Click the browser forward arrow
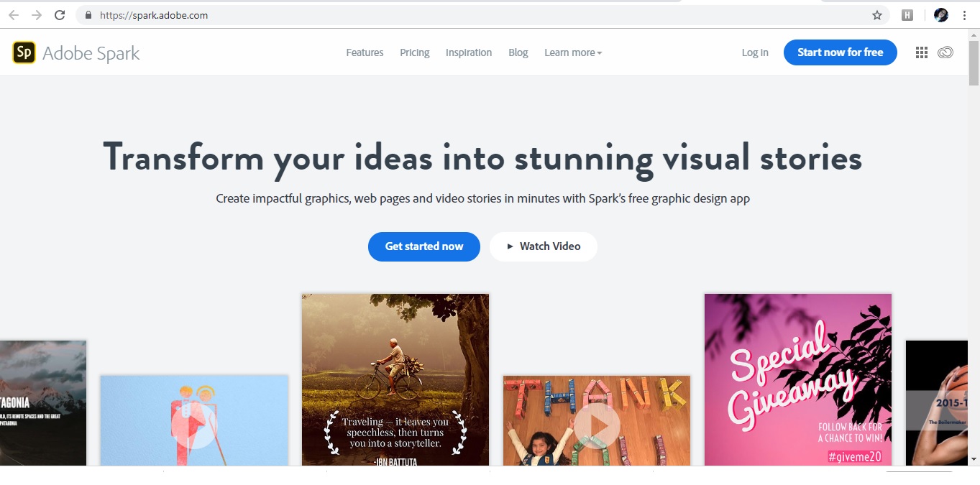 [x=37, y=15]
